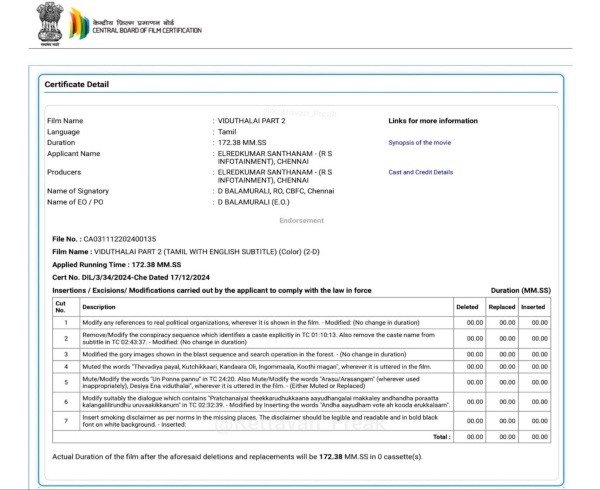
Task: Select cut 3 description about gory images
Action: [x=227, y=354]
